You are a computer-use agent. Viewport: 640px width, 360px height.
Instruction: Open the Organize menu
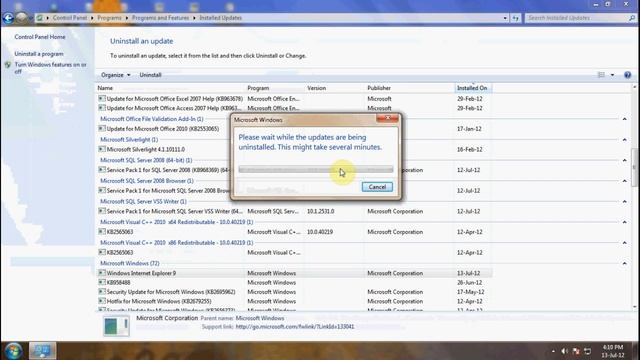pyautogui.click(x=116, y=75)
